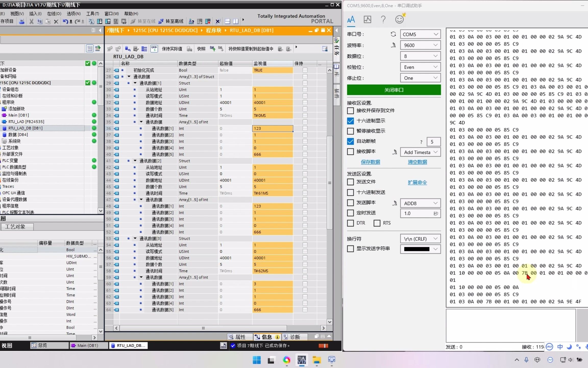Click the 清空数据 link

[x=417, y=162]
